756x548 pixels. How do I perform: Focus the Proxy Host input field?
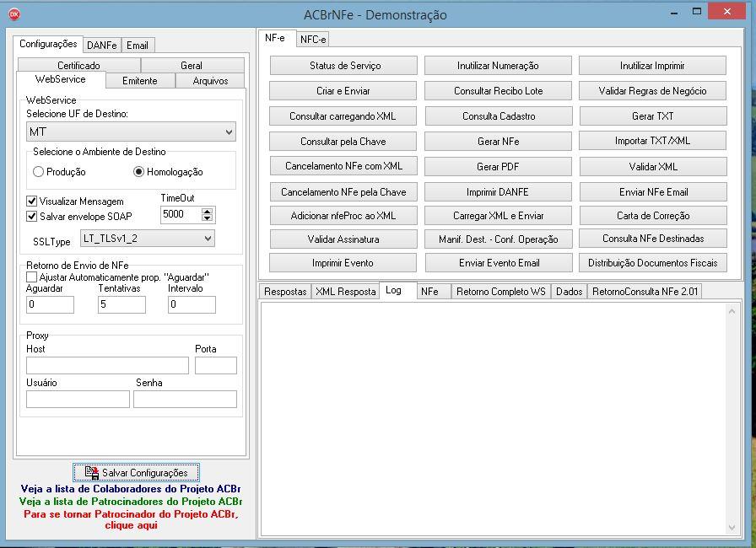tap(107, 366)
